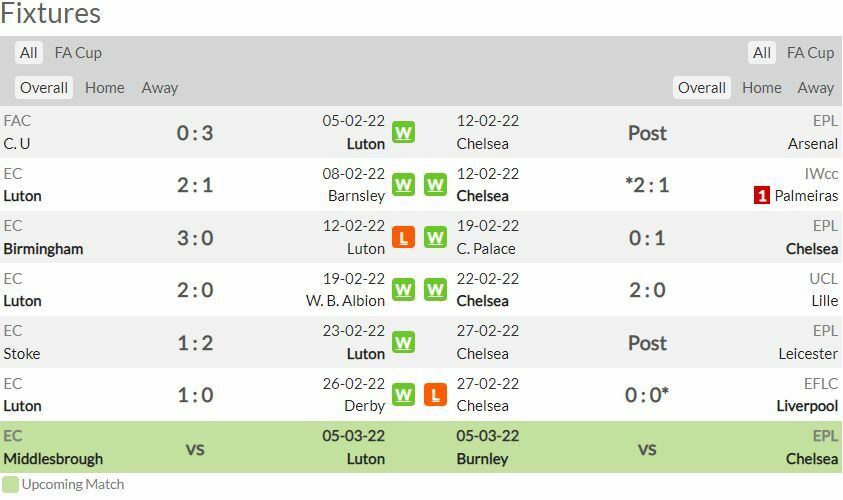843x500 pixels.
Task: Choose the left Home filter
Action: pos(105,88)
